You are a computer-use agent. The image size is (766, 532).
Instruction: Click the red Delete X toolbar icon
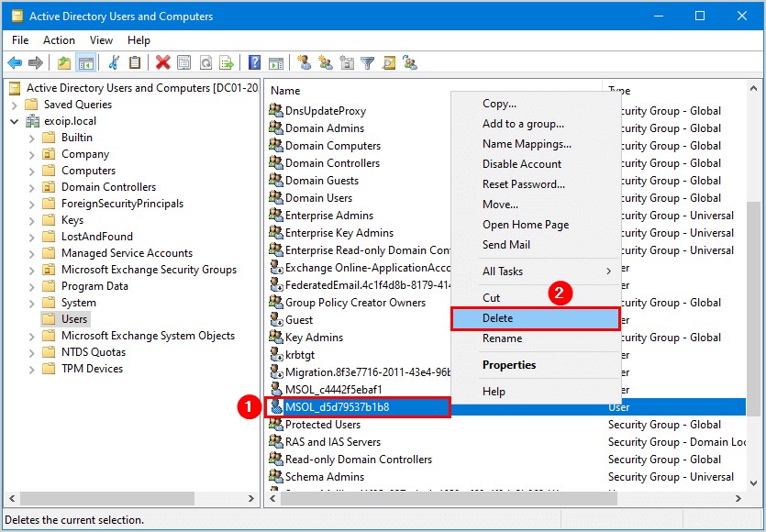(x=162, y=63)
